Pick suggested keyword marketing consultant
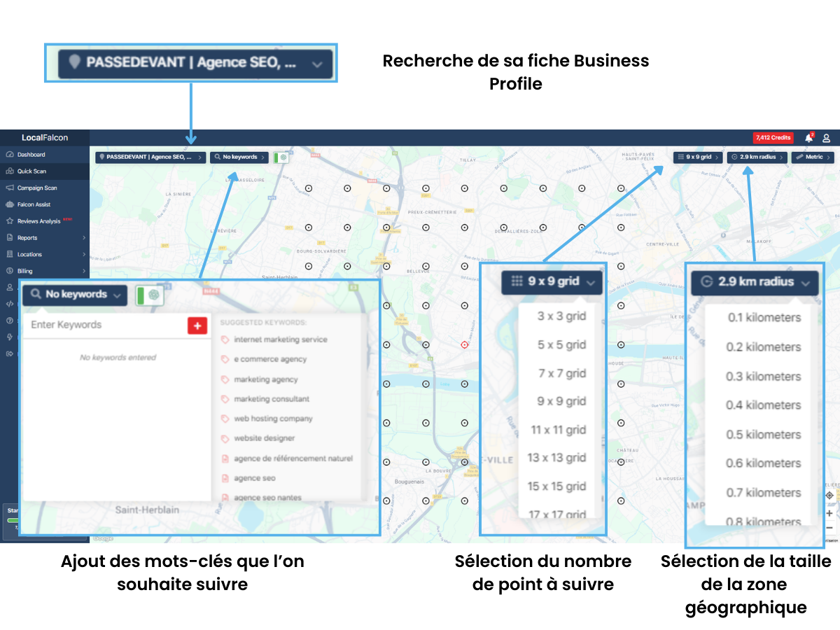 272,399
